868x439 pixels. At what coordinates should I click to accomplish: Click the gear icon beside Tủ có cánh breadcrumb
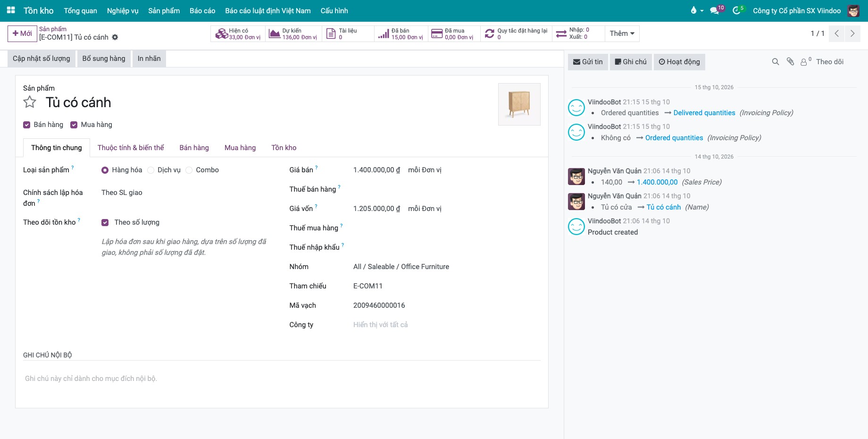(115, 37)
